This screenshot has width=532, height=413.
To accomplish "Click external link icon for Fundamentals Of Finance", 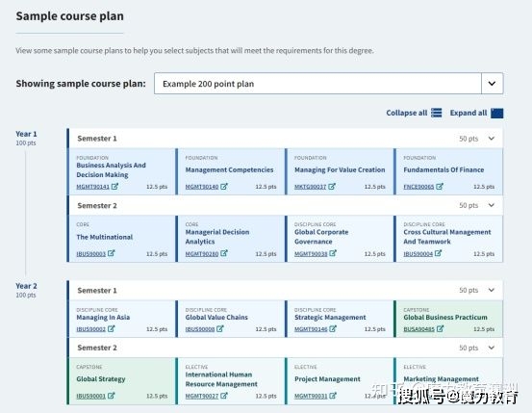I will tap(440, 186).
